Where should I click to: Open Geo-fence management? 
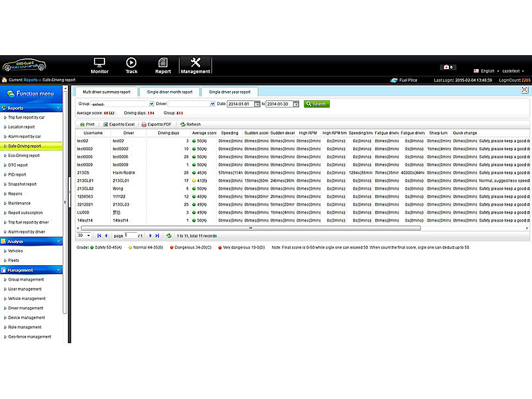pyautogui.click(x=29, y=336)
